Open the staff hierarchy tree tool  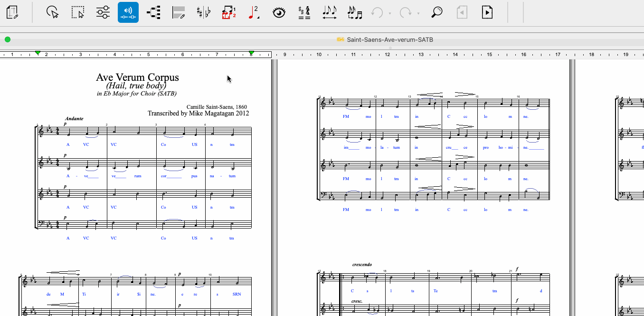(x=153, y=12)
